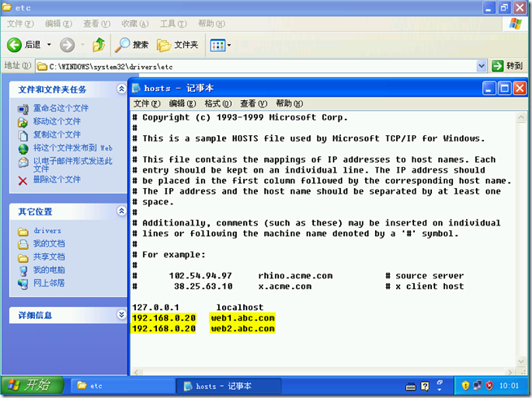Open the Back button history dropdown

click(x=49, y=45)
